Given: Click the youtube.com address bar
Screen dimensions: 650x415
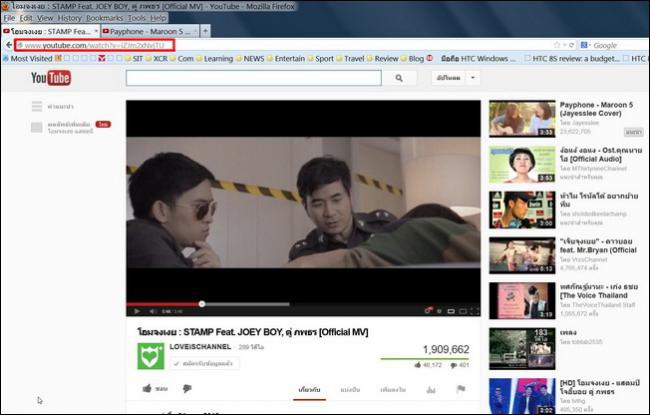Looking at the screenshot, I should point(95,45).
